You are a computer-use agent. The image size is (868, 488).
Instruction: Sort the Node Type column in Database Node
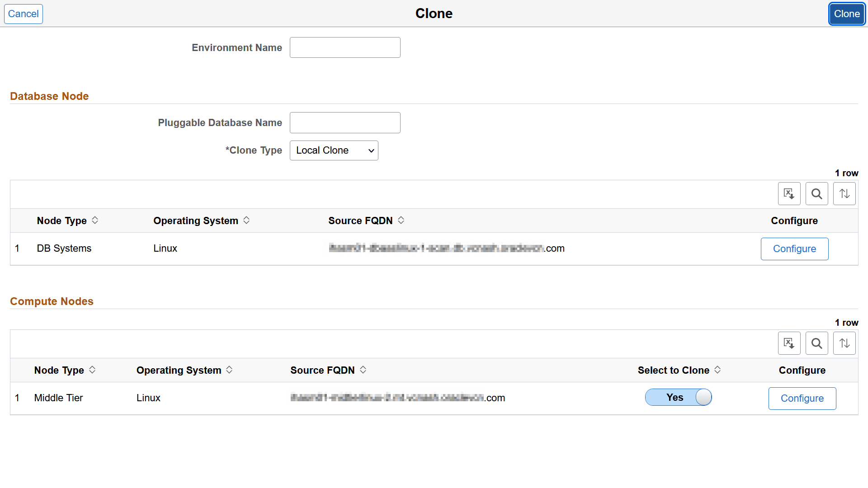pyautogui.click(x=95, y=220)
